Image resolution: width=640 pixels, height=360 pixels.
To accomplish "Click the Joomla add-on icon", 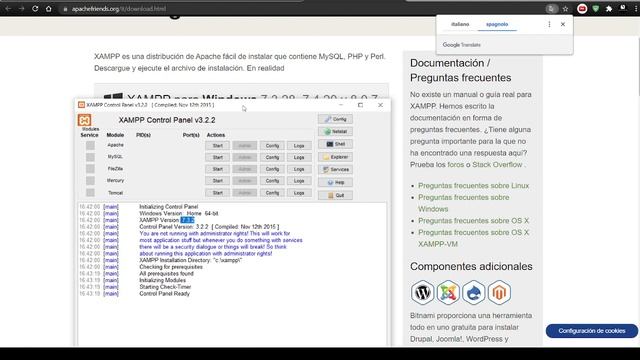I will click(x=448, y=292).
